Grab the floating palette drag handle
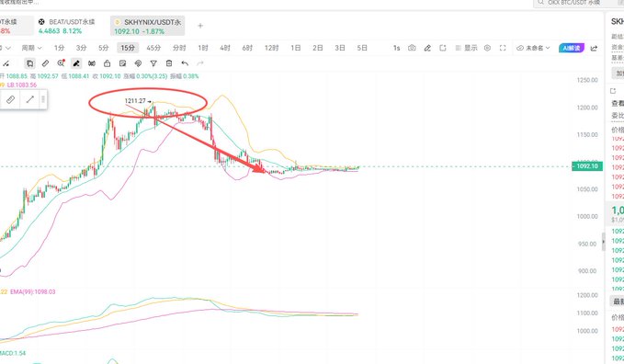Viewport: 624px width, 364px height. (43, 99)
